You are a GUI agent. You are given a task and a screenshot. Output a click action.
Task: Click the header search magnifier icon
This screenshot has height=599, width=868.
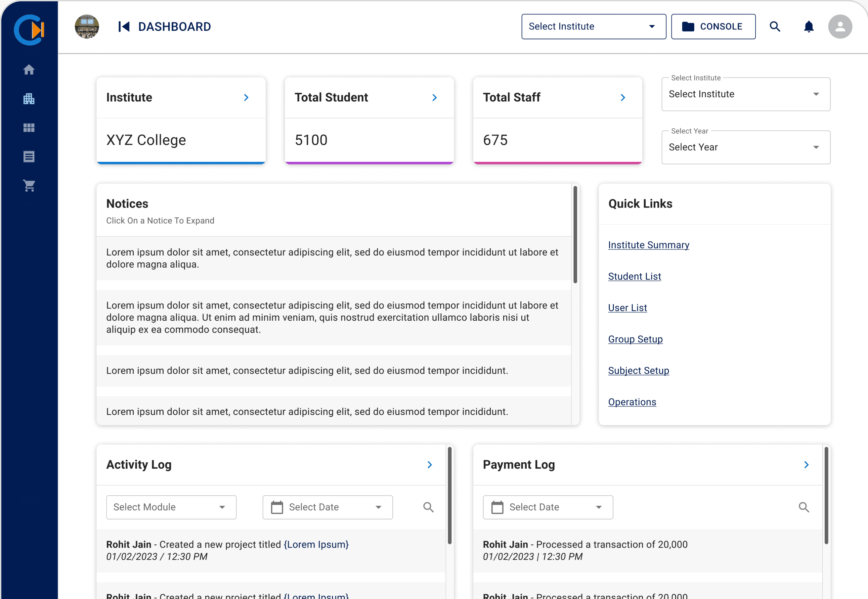[775, 27]
